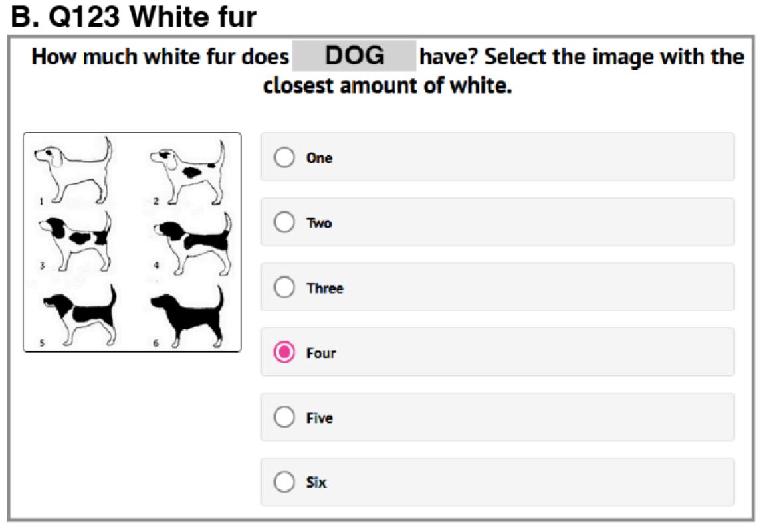The height and width of the screenshot is (532, 763).
Task: Click the "closest amount of white" question text
Action: click(x=387, y=86)
